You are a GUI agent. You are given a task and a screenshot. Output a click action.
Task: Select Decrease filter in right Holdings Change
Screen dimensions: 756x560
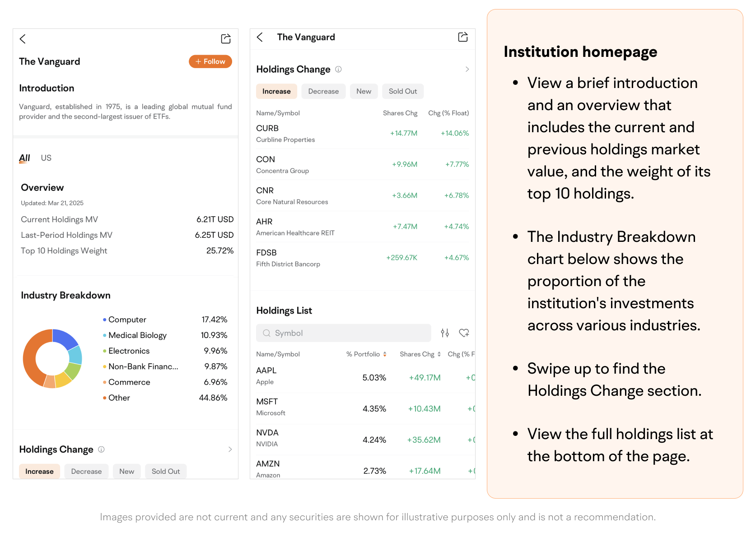(x=323, y=91)
